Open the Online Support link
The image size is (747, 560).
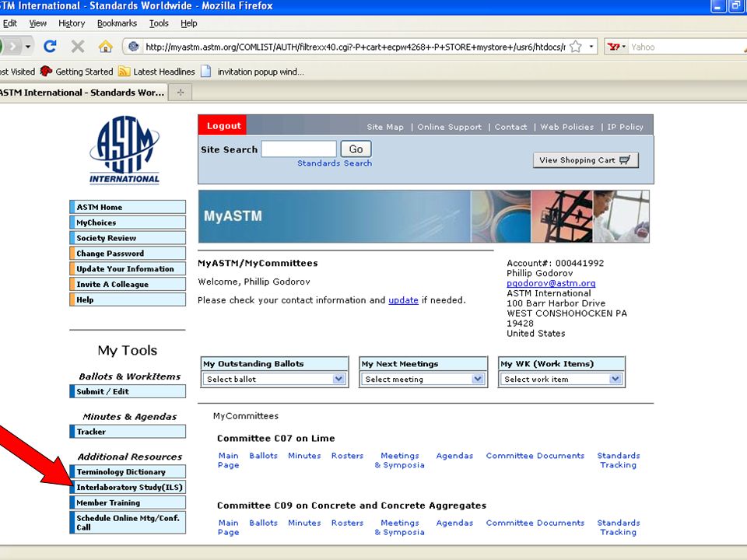point(449,127)
